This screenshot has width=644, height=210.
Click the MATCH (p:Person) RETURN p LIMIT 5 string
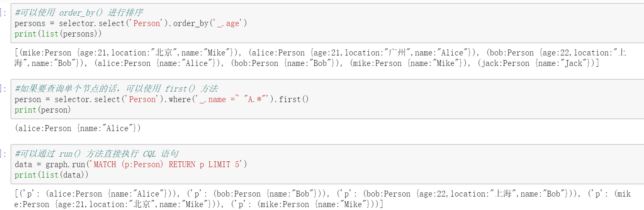pos(167,164)
